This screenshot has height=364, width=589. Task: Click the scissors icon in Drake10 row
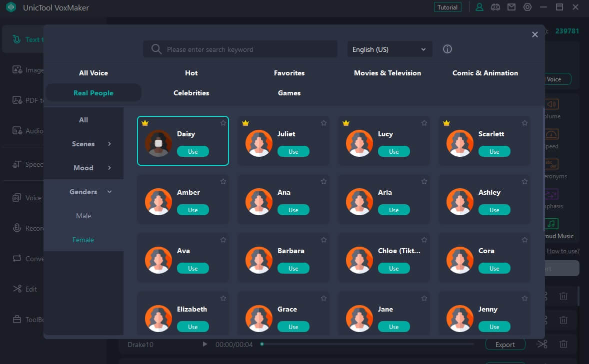[542, 344]
